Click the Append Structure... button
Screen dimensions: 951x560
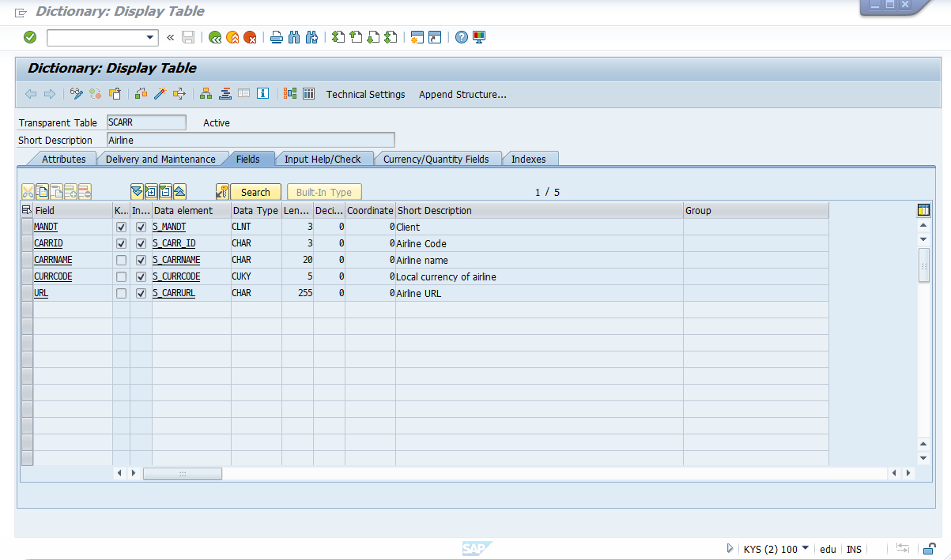pyautogui.click(x=462, y=94)
